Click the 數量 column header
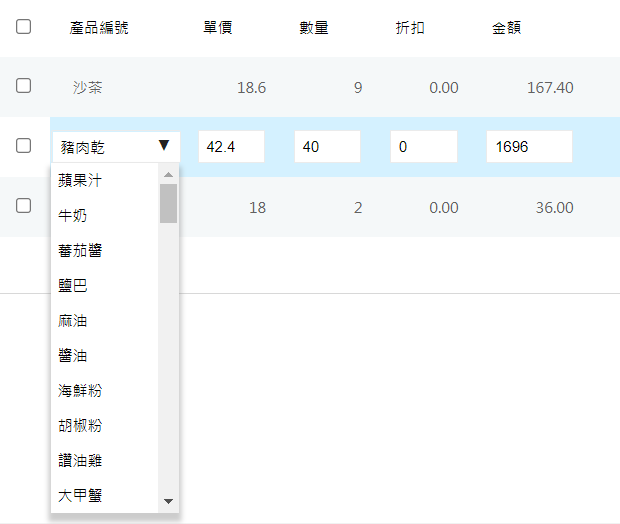 point(314,28)
